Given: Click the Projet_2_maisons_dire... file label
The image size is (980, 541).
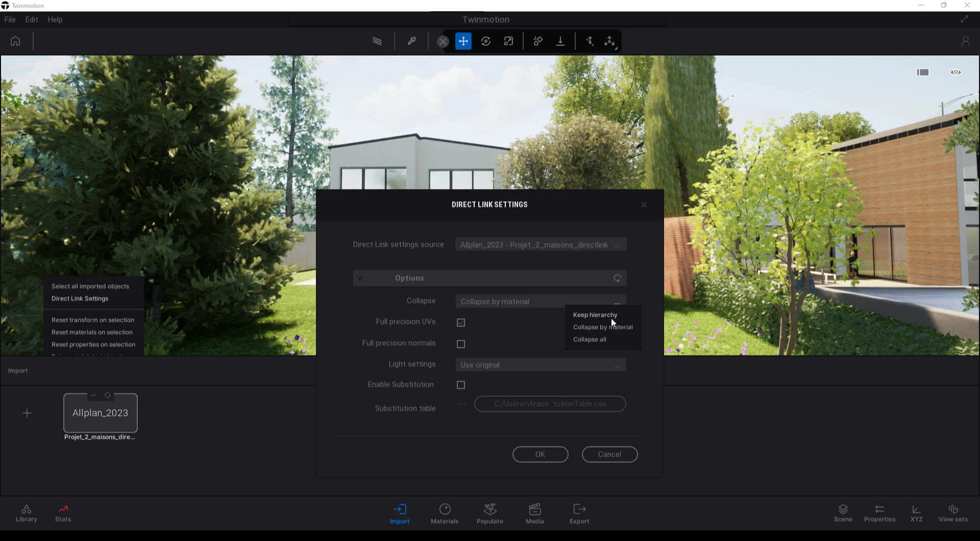Looking at the screenshot, I should coord(100,437).
